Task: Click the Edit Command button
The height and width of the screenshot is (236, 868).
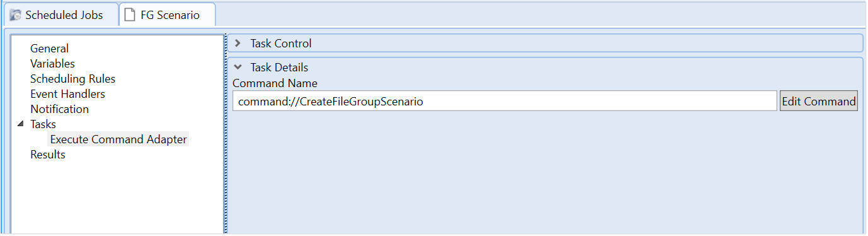Action: [x=818, y=101]
